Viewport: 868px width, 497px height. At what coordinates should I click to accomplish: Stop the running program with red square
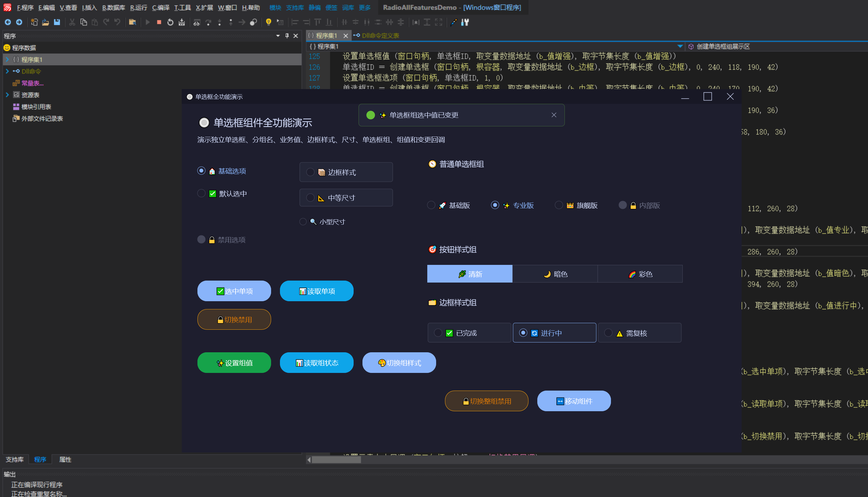pos(159,22)
